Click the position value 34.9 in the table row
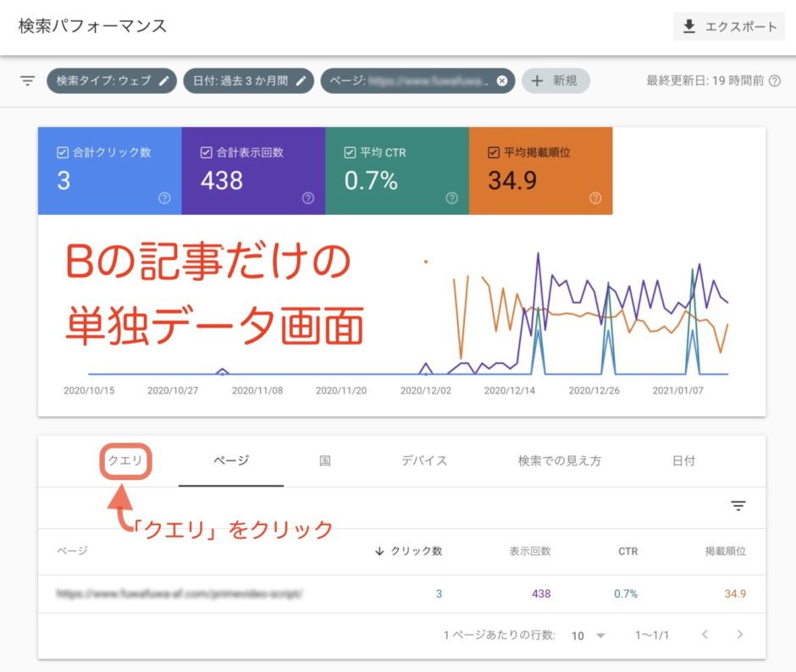 point(735,593)
